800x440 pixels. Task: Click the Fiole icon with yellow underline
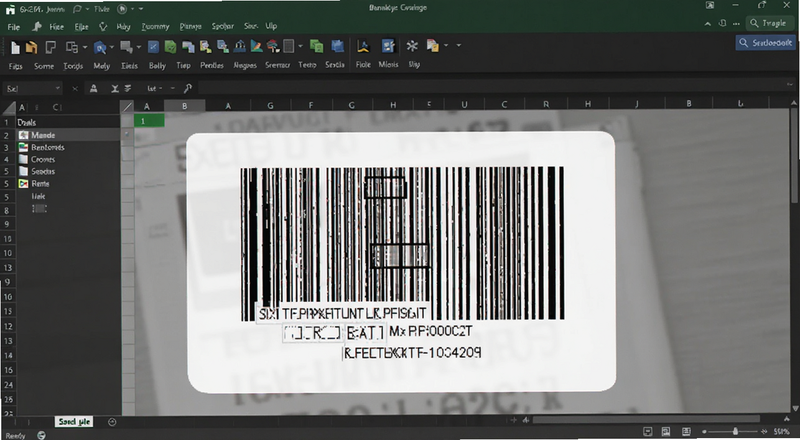tap(363, 46)
